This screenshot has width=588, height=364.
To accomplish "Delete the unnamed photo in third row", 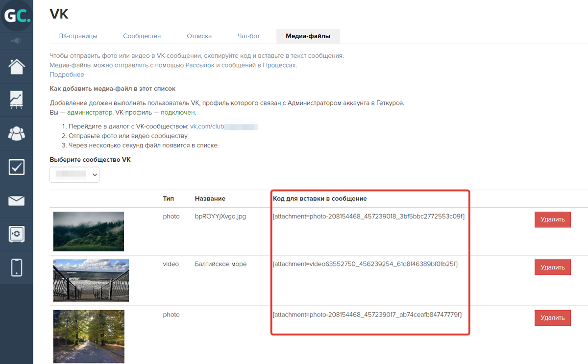I will (553, 318).
